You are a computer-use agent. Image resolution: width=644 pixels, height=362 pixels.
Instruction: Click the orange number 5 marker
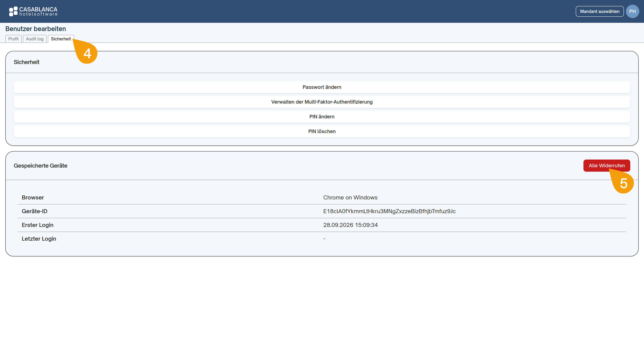pyautogui.click(x=623, y=183)
